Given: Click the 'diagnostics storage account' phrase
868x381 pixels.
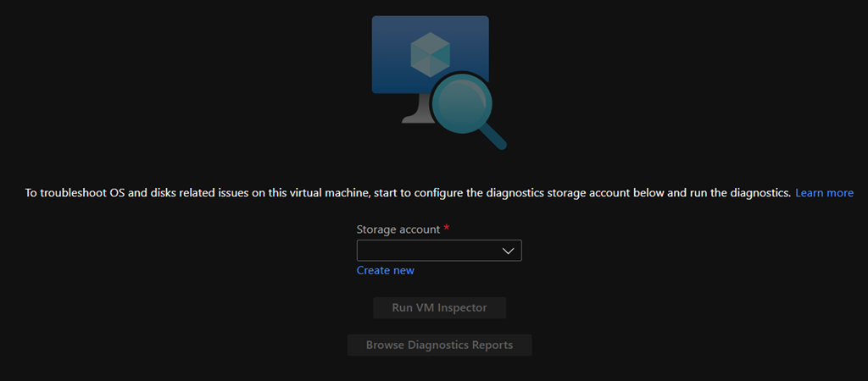Looking at the screenshot, I should (560, 193).
